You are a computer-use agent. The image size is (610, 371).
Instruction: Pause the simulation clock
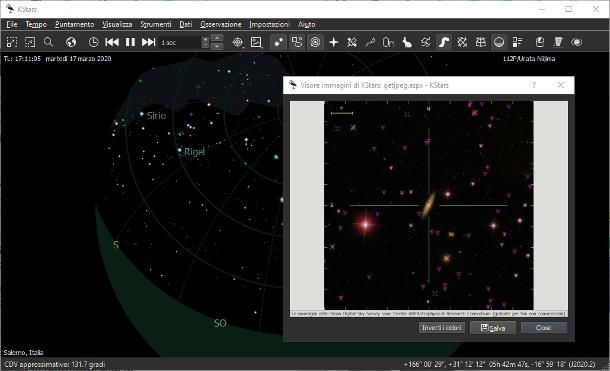coord(130,42)
